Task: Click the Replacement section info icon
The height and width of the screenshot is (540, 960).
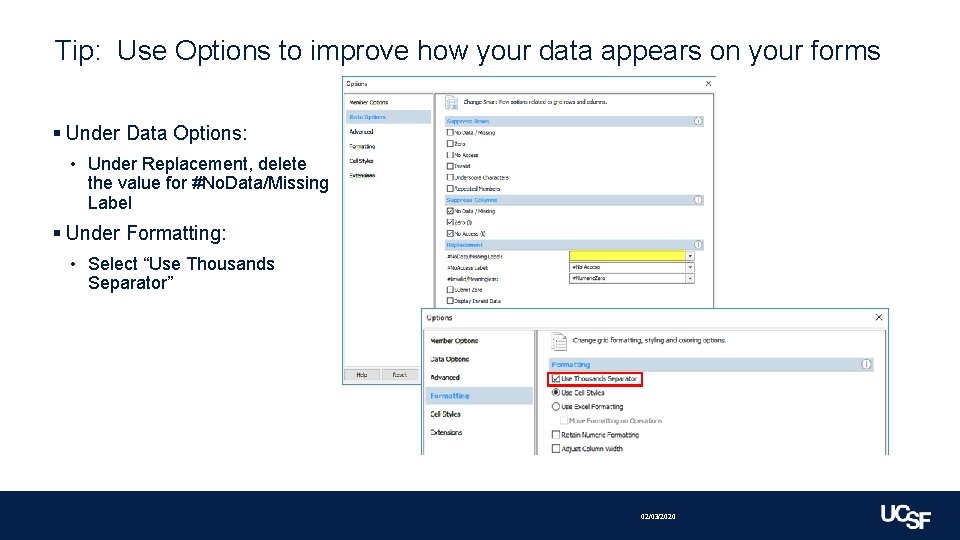Action: [x=697, y=244]
